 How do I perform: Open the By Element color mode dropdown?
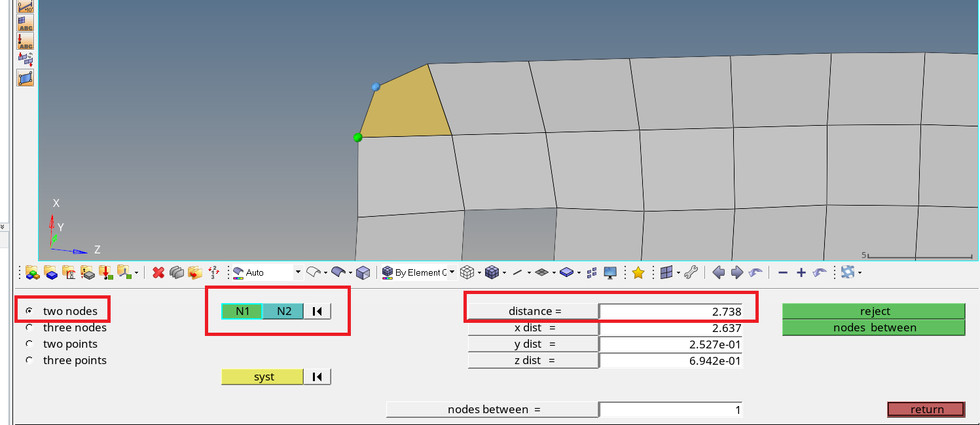coord(451,272)
